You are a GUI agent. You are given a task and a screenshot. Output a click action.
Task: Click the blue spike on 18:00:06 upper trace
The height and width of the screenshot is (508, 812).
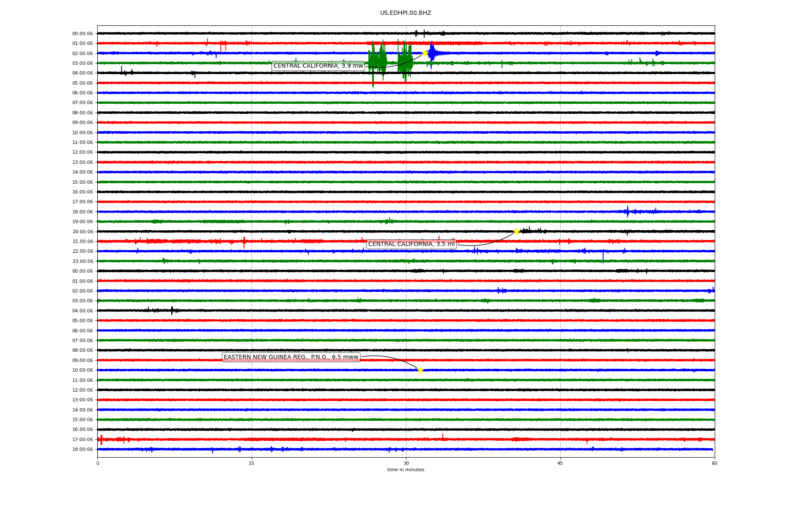point(627,211)
